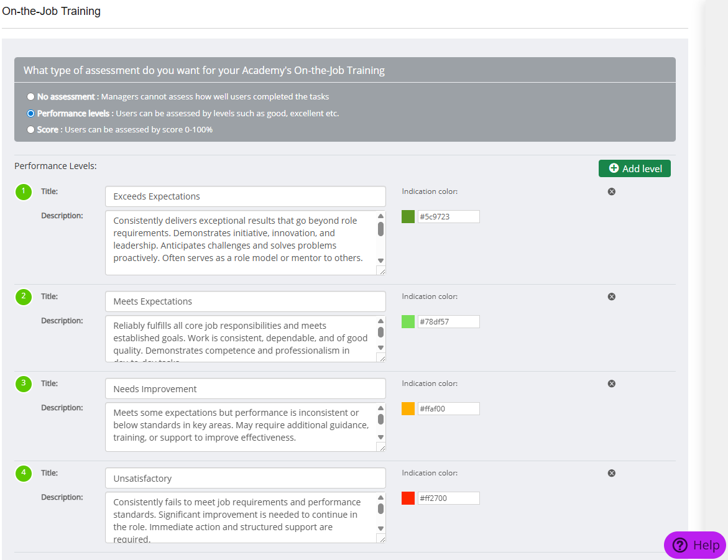Open the Help widget
The image size is (728, 560).
(694, 545)
